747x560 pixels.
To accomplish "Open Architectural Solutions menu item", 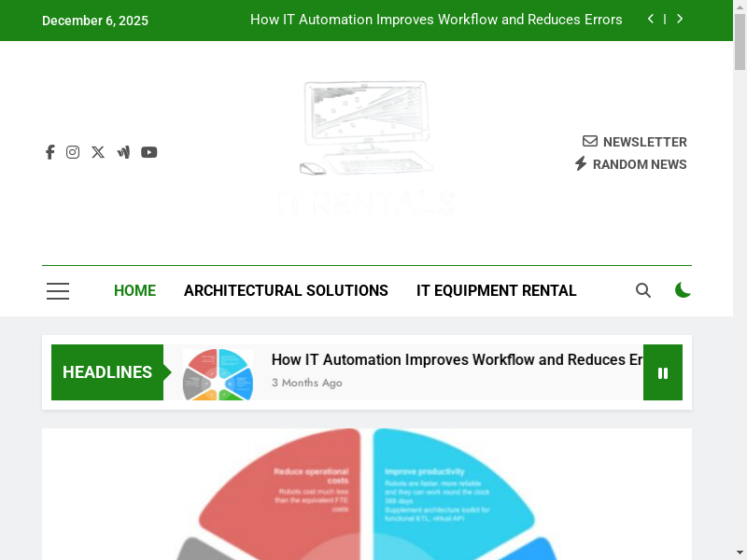I will [286, 291].
